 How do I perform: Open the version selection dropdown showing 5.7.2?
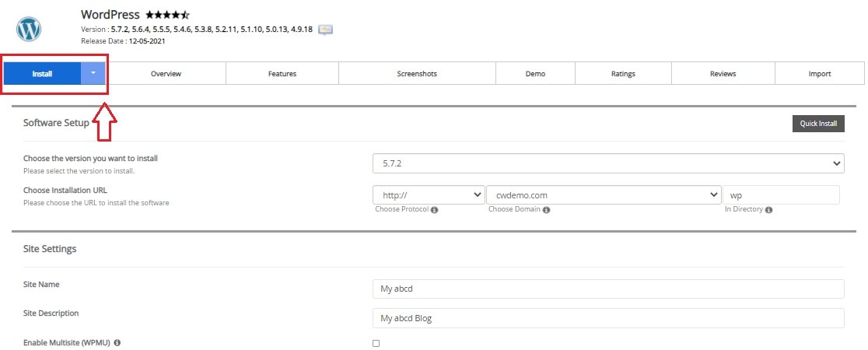click(x=608, y=163)
